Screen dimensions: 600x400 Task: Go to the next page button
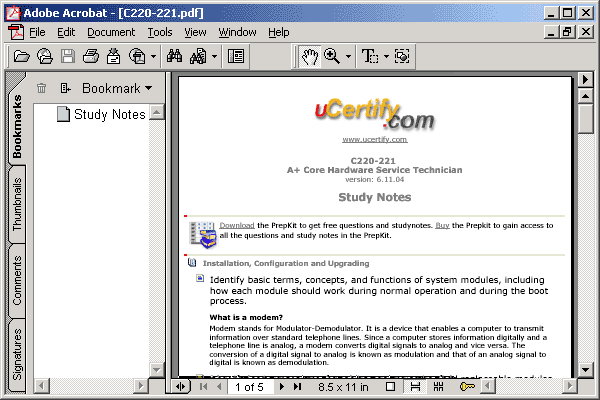tap(282, 387)
